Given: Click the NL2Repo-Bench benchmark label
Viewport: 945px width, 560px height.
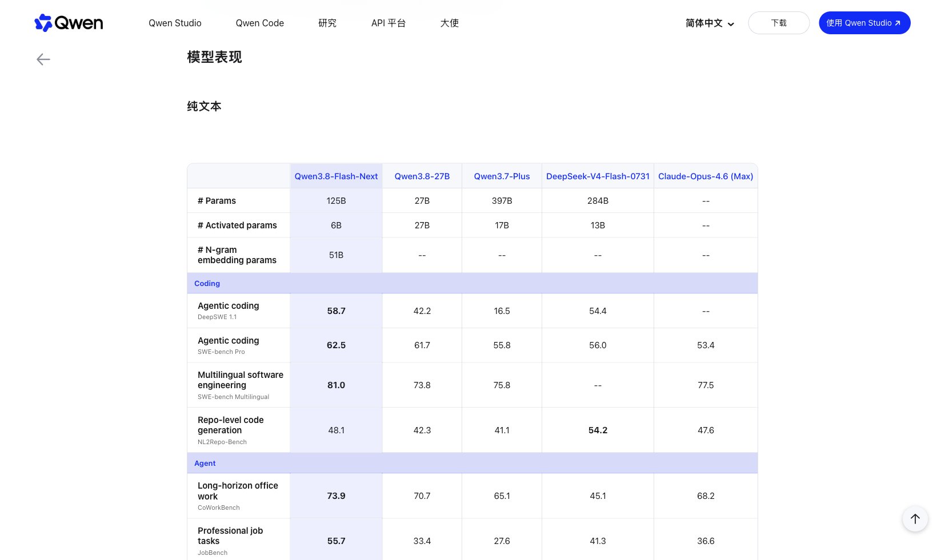Looking at the screenshot, I should pyautogui.click(x=222, y=442).
